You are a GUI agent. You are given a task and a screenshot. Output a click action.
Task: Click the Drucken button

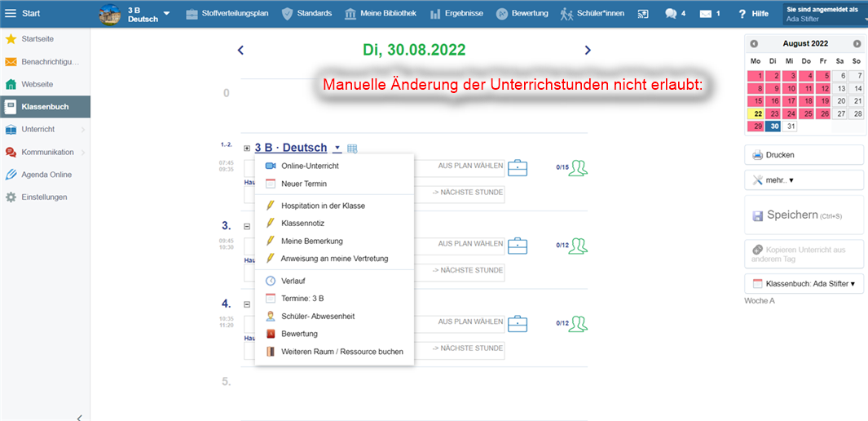[804, 155]
